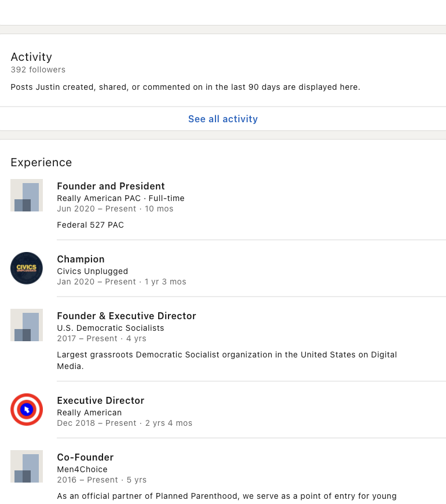Click the 392 followers count
Image resolution: width=446 pixels, height=504 pixels.
(38, 70)
